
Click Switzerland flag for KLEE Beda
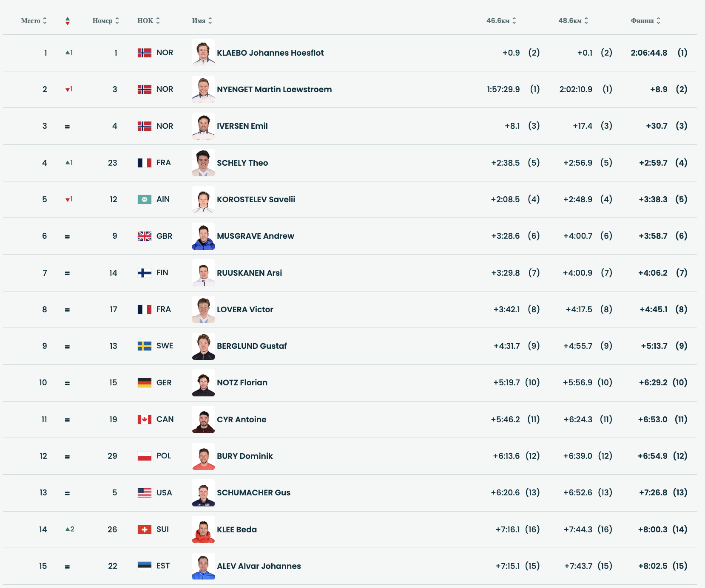pyautogui.click(x=145, y=529)
